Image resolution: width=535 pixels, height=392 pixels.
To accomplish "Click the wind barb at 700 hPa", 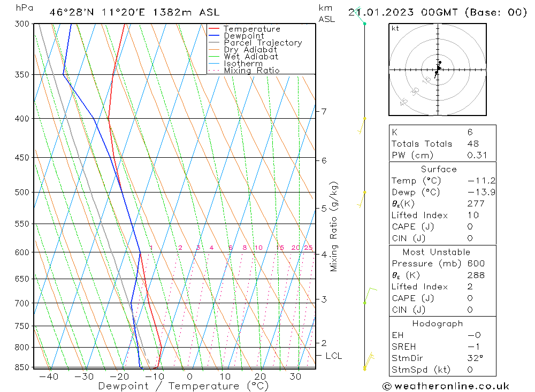I will [370, 295].
